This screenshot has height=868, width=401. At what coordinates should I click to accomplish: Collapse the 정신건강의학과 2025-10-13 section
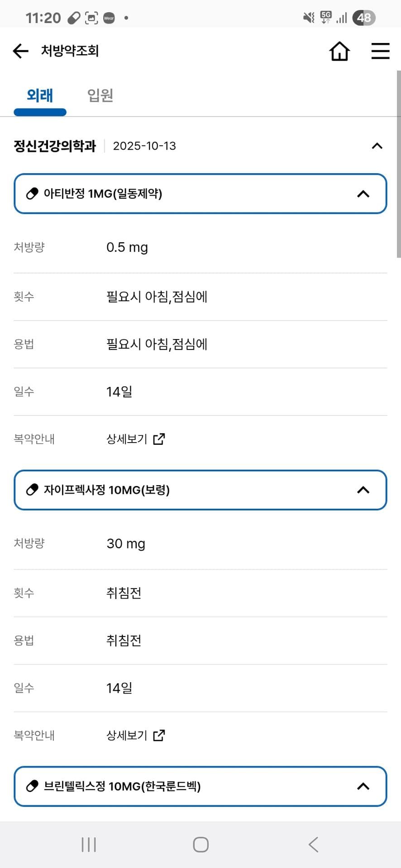coord(377,146)
